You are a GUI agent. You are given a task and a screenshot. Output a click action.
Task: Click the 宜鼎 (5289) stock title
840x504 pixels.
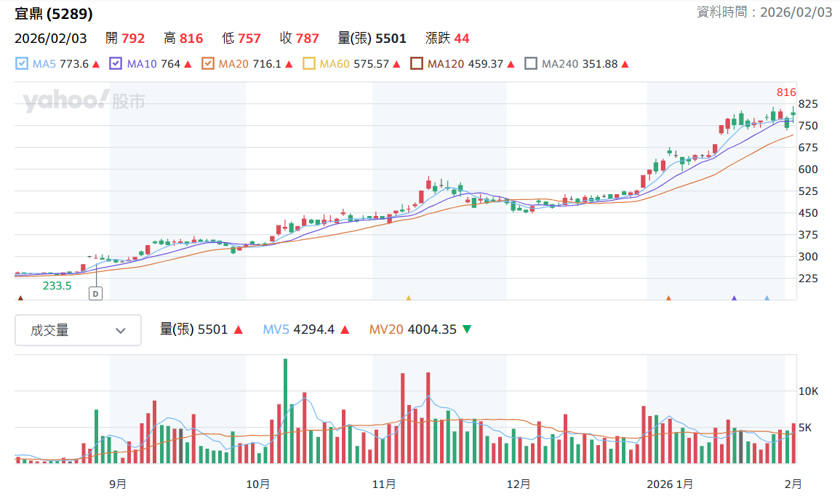click(x=54, y=13)
